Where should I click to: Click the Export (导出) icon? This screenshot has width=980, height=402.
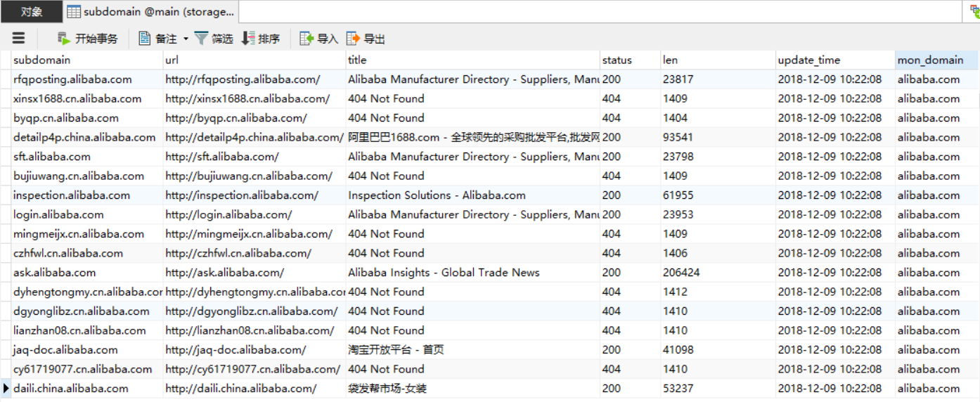click(x=353, y=39)
